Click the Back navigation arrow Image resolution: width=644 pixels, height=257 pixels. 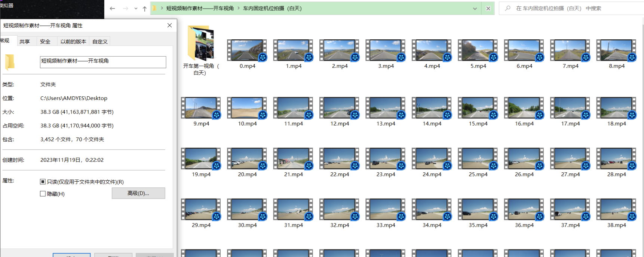[112, 9]
